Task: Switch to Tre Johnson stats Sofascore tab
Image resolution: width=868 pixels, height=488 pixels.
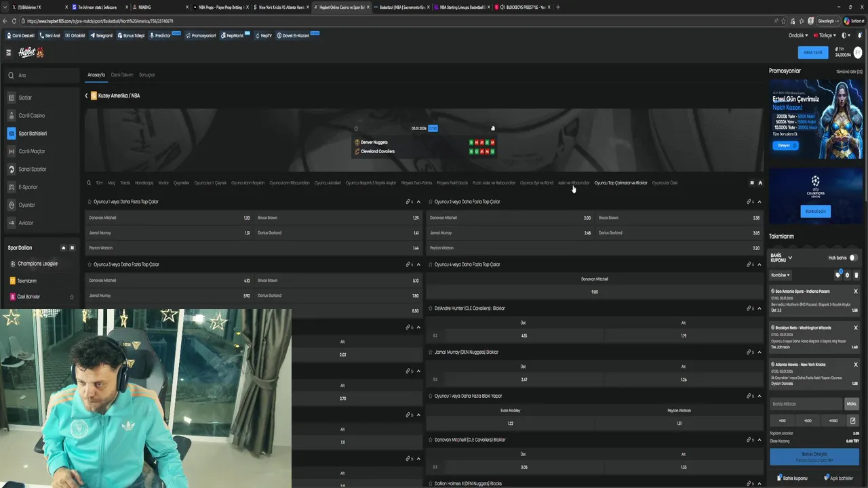Action: pyautogui.click(x=98, y=7)
